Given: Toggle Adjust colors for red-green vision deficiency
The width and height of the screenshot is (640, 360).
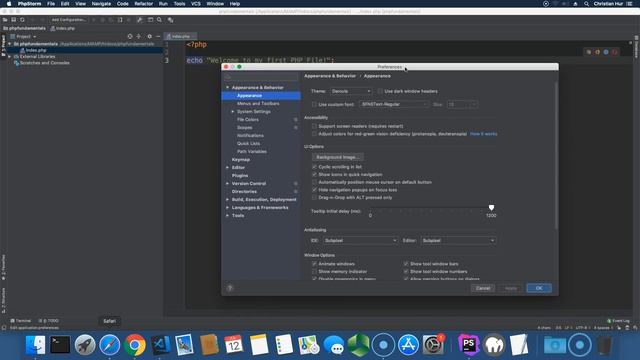Looking at the screenshot, I should point(314,134).
